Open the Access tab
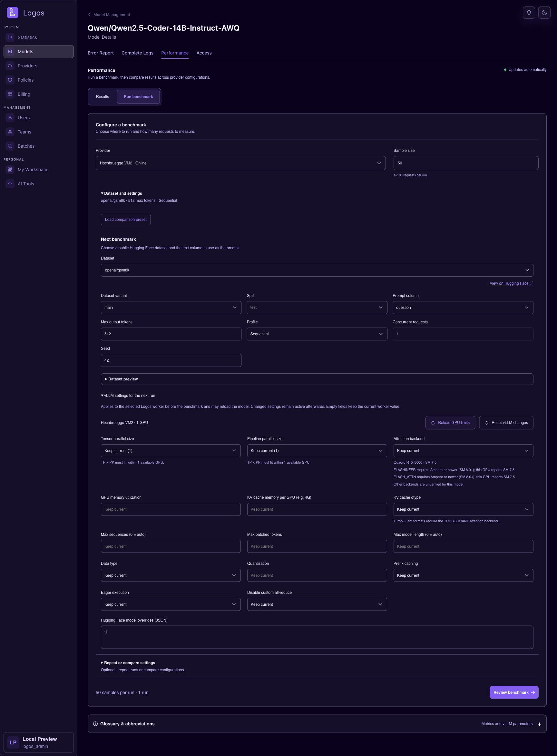 [x=204, y=53]
